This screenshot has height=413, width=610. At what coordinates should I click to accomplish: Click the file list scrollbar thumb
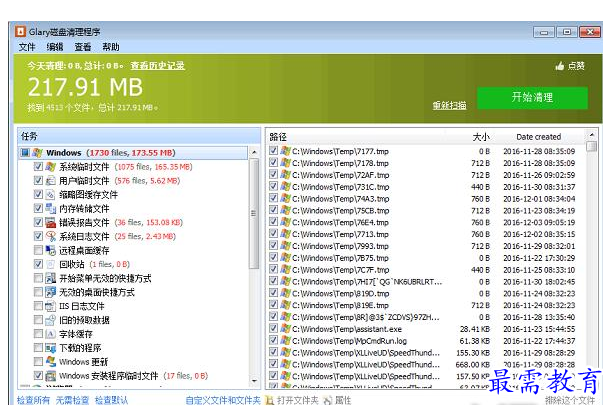pyautogui.click(x=592, y=147)
